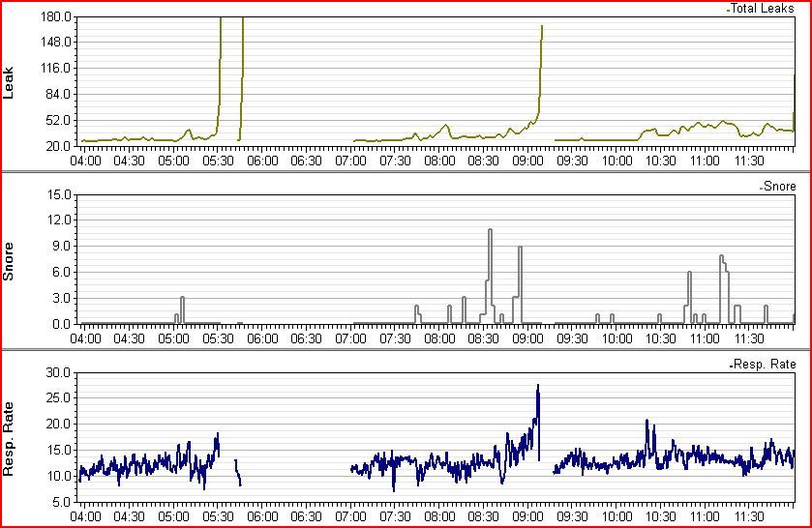Click the 20.0 value on Leak axis
The image size is (812, 528).
click(58, 146)
